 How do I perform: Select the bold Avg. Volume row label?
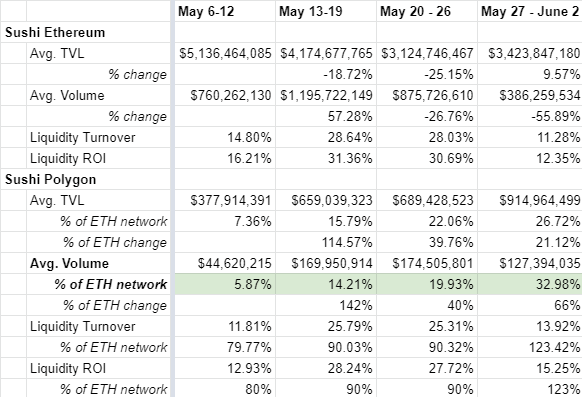[69, 263]
